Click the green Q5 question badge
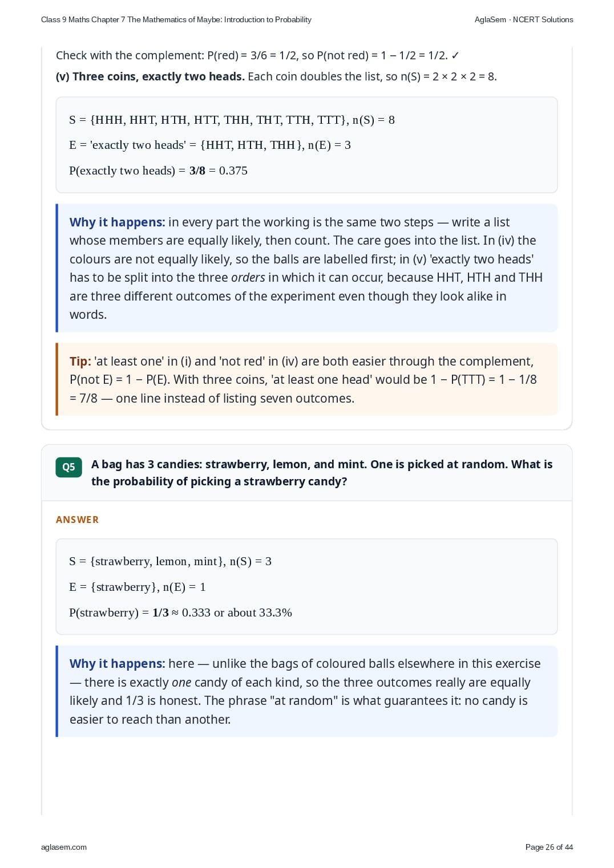 click(68, 467)
